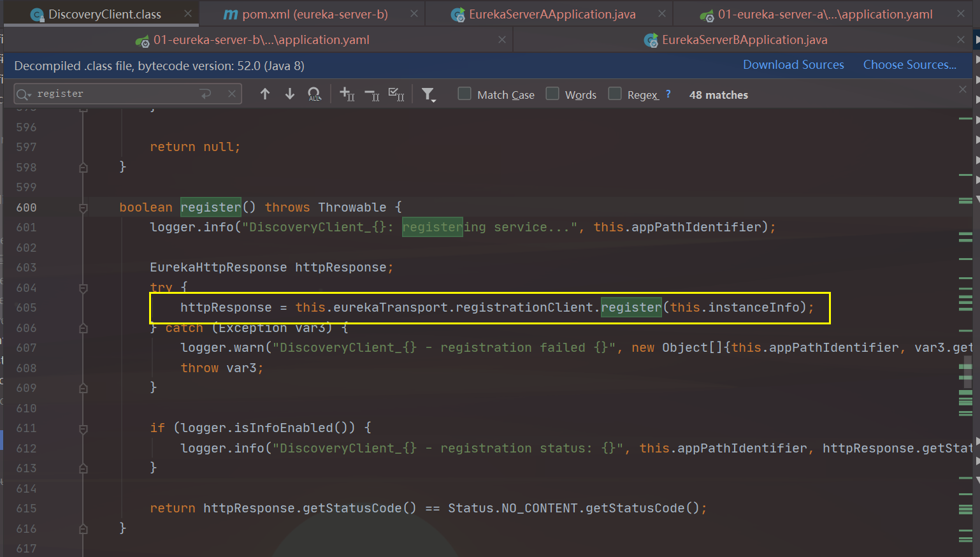Close EurekaServerBApplication.java tab
980x557 pixels.
[x=961, y=40]
